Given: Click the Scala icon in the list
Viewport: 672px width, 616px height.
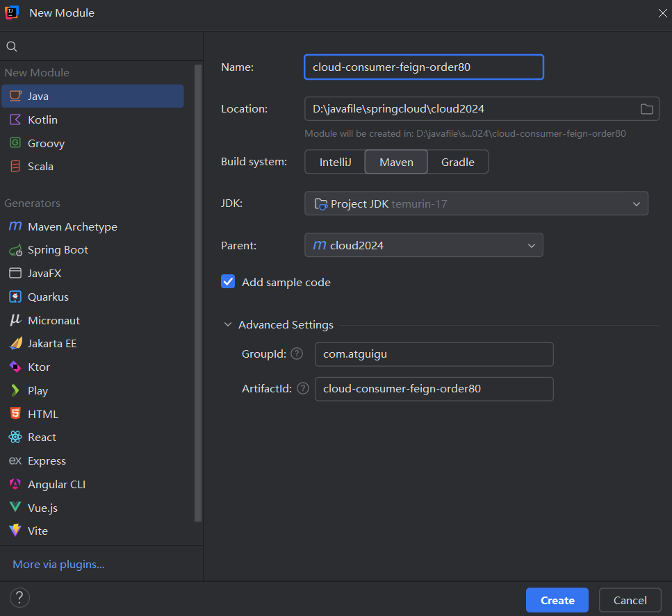Looking at the screenshot, I should (15, 166).
